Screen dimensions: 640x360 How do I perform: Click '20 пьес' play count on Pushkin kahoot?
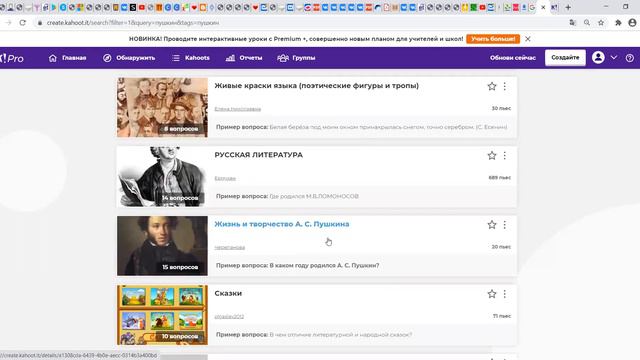click(x=501, y=247)
